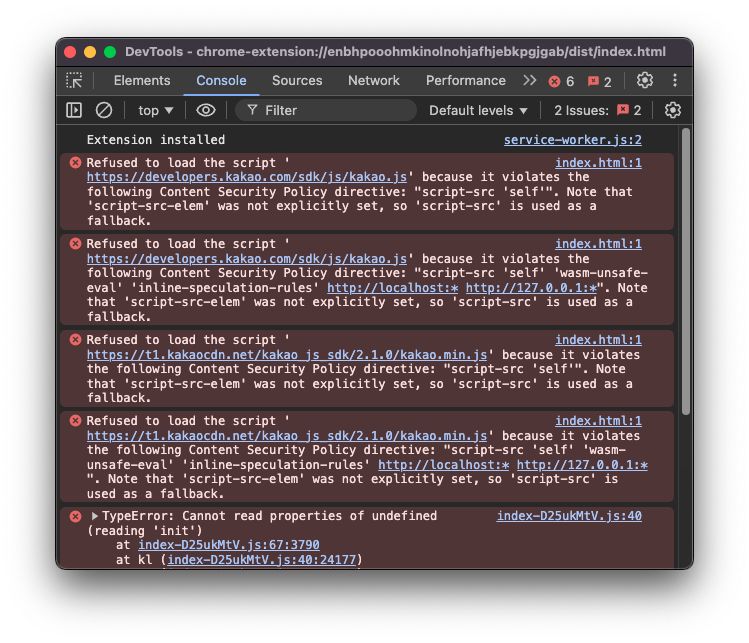
Task: Click the error icon of the TypeError entry
Action: [75, 516]
